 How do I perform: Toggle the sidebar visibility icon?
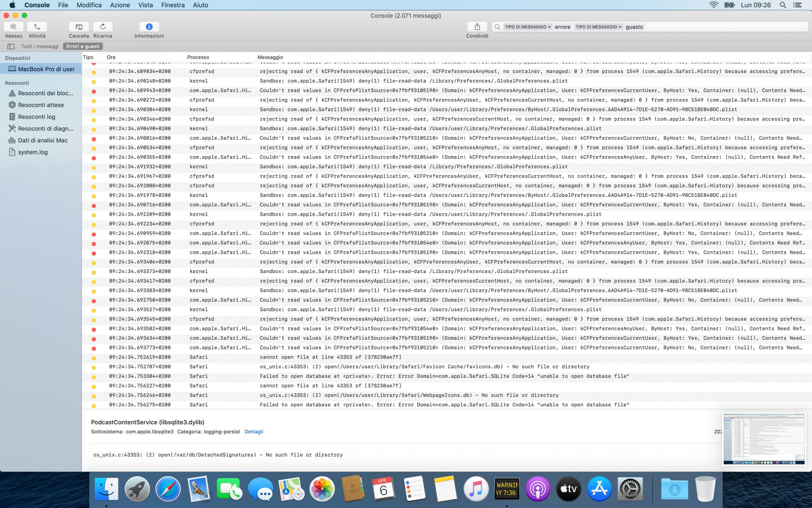11,46
